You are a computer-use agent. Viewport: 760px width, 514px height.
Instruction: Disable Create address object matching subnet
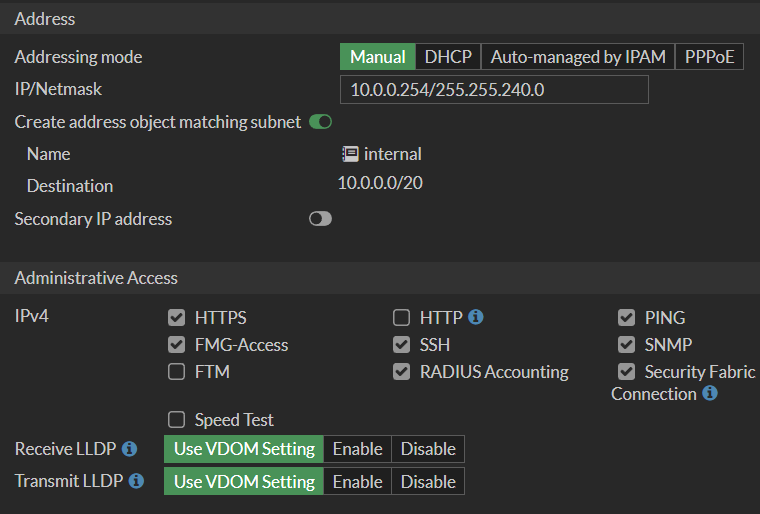point(320,122)
